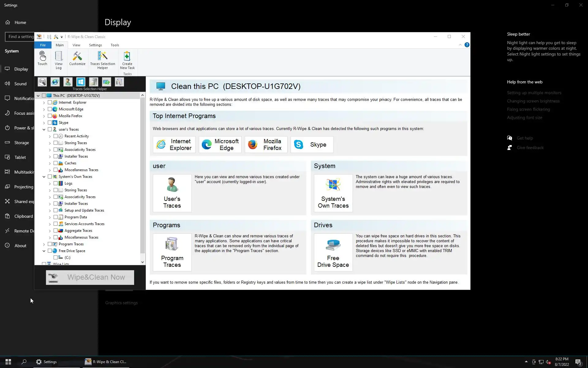
Task: Collapse the user's Traces tree node
Action: click(44, 129)
